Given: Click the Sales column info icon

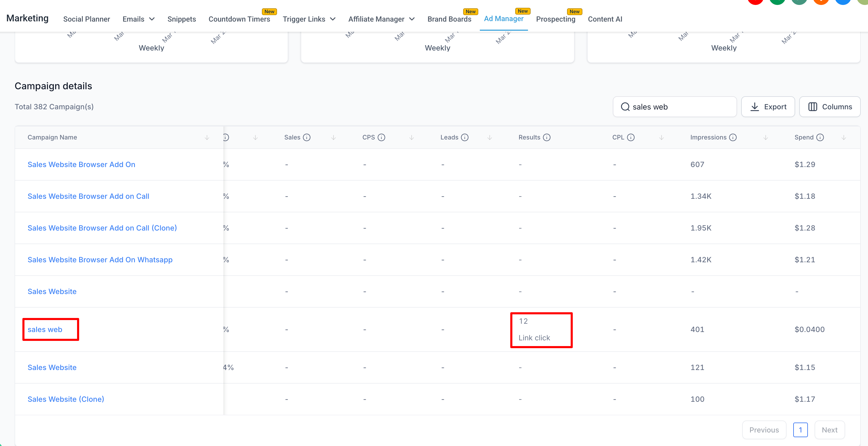Looking at the screenshot, I should click(307, 137).
